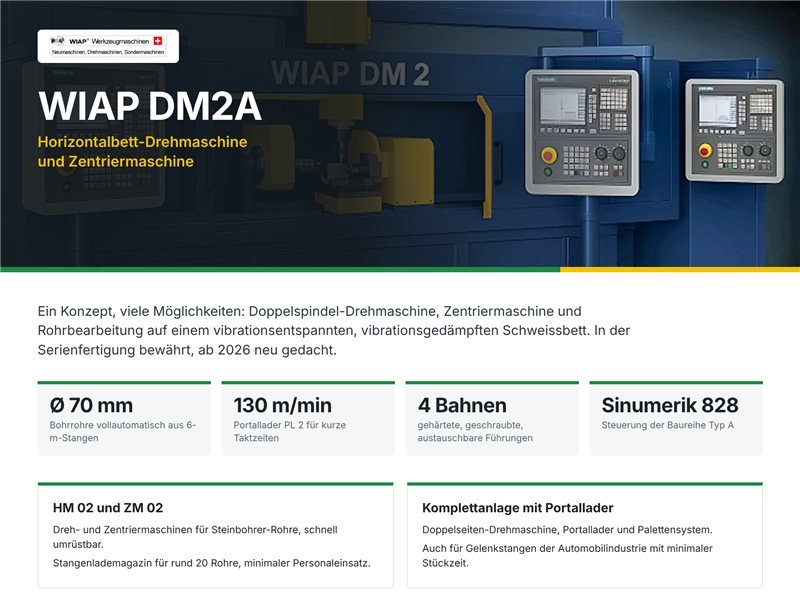This screenshot has height=600, width=800.
Task: Click 'Stangenlademagazin für rund 20 Rohre' line
Action: point(212,563)
